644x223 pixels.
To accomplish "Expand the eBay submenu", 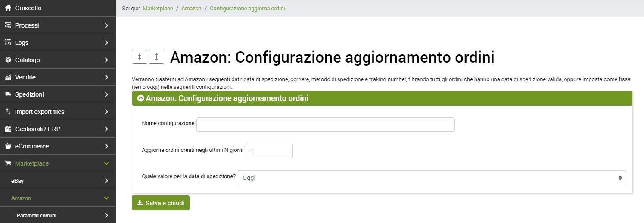I will (x=106, y=181).
